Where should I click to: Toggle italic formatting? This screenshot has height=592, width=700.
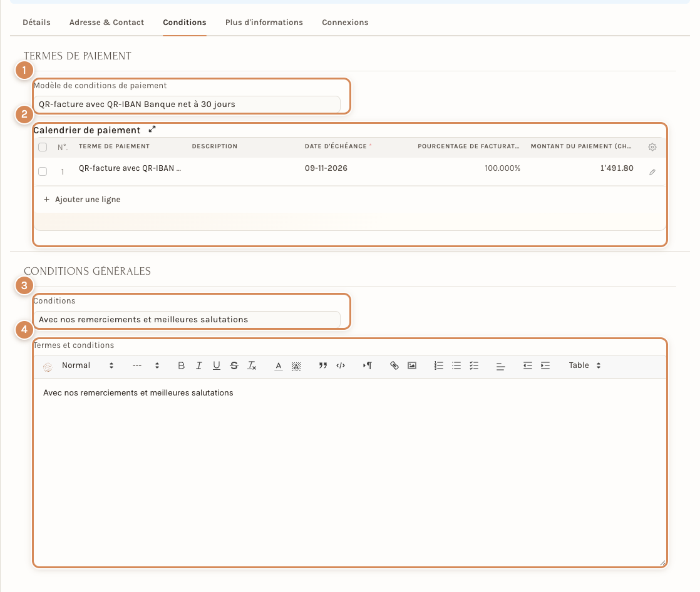pos(199,365)
